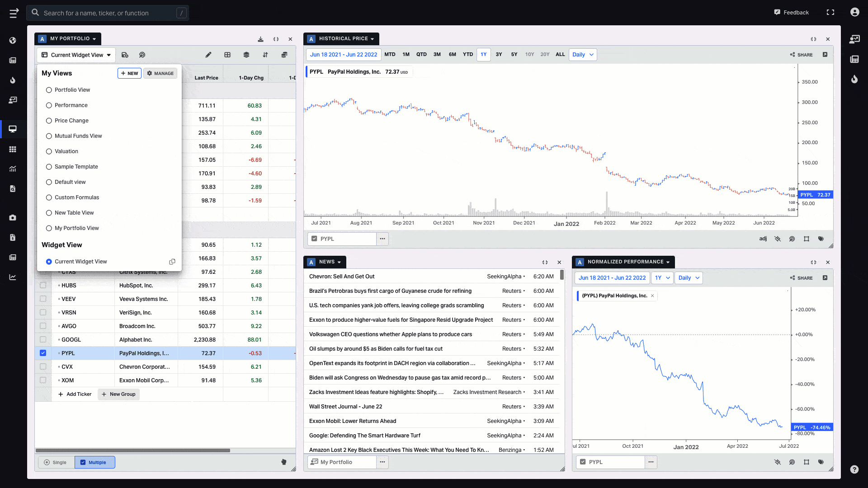Switch to Single selection mode
868x488 pixels.
[x=56, y=462]
